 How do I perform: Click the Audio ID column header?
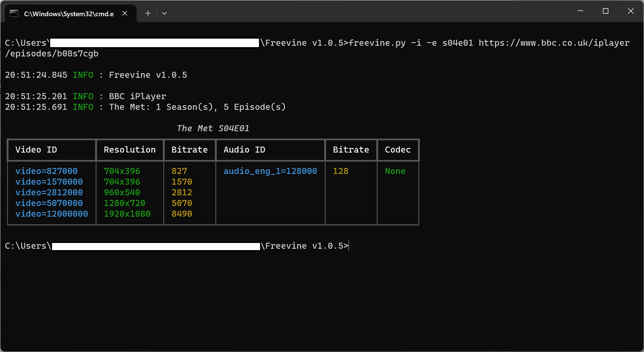point(244,150)
